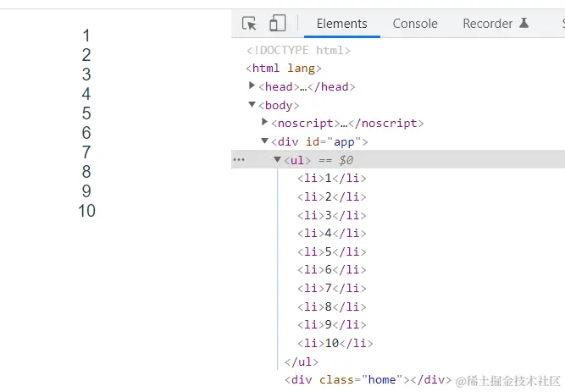Expand the head element node
565x392 pixels.
coord(252,86)
